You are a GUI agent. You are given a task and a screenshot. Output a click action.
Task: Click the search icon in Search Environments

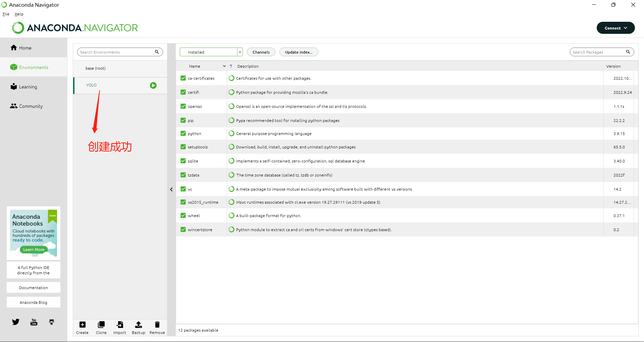tap(157, 52)
